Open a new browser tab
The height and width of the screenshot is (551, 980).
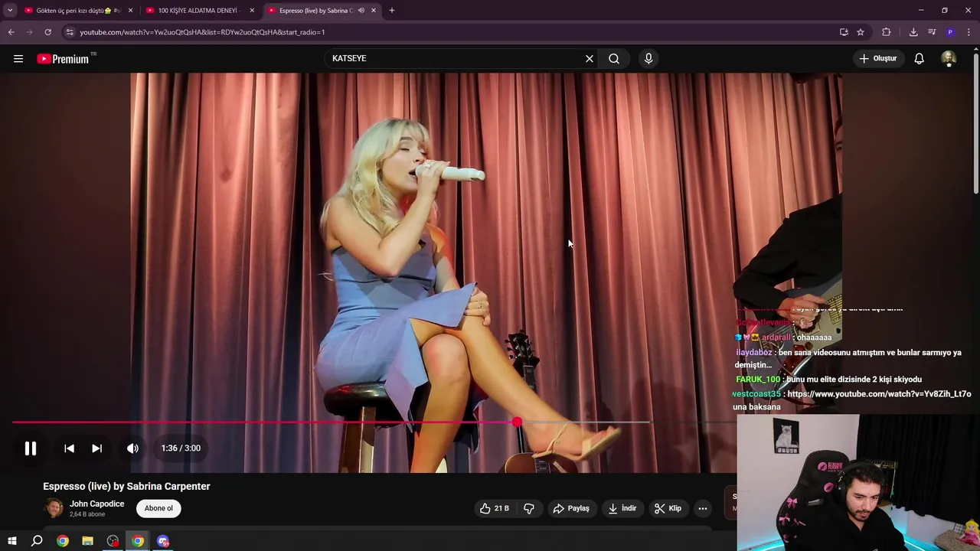(392, 11)
